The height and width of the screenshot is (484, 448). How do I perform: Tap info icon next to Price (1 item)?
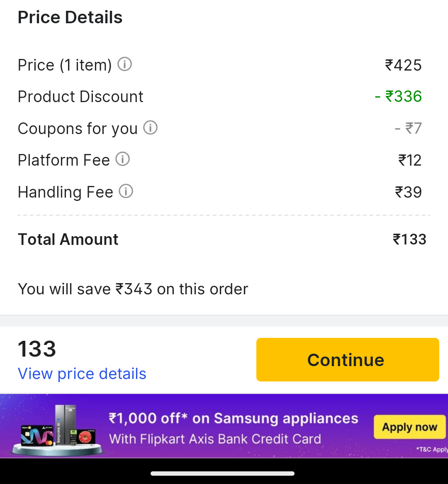coord(125,64)
